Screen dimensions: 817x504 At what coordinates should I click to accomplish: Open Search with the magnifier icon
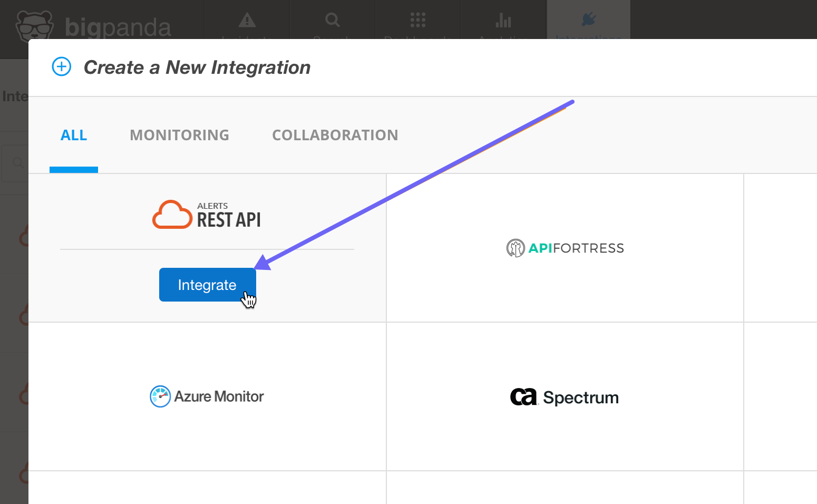[332, 20]
